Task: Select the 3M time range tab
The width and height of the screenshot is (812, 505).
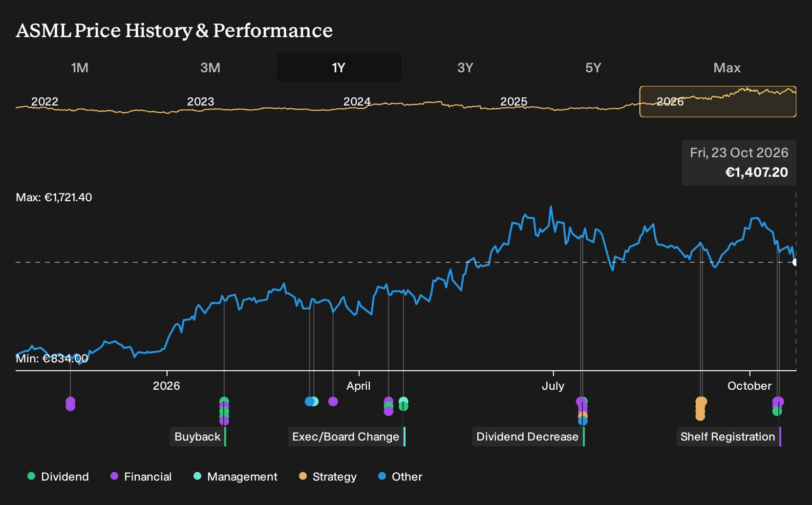Action: click(210, 67)
